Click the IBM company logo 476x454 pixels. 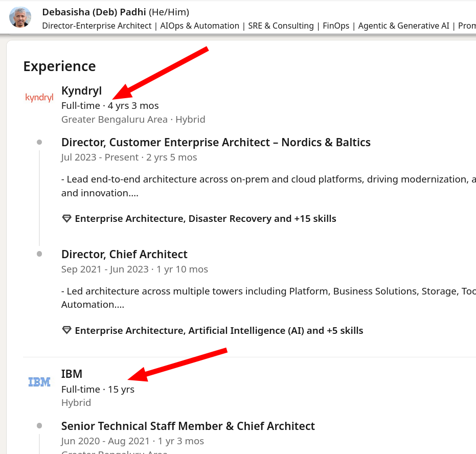coord(39,381)
